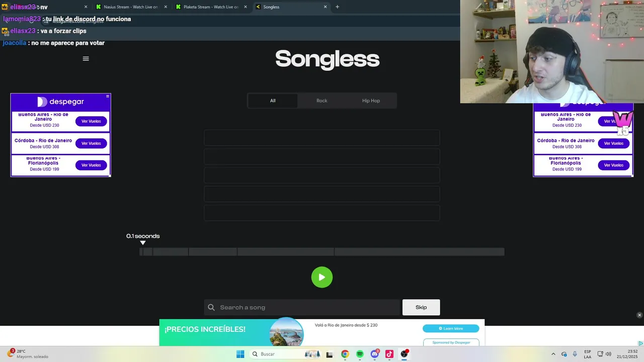The width and height of the screenshot is (644, 362).
Task: Open the volume tray icon
Action: (608, 354)
